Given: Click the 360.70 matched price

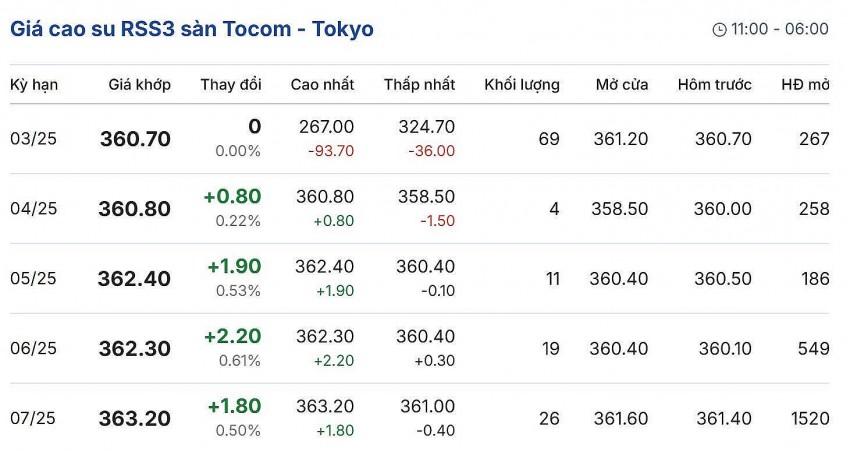Looking at the screenshot, I should [x=135, y=139].
